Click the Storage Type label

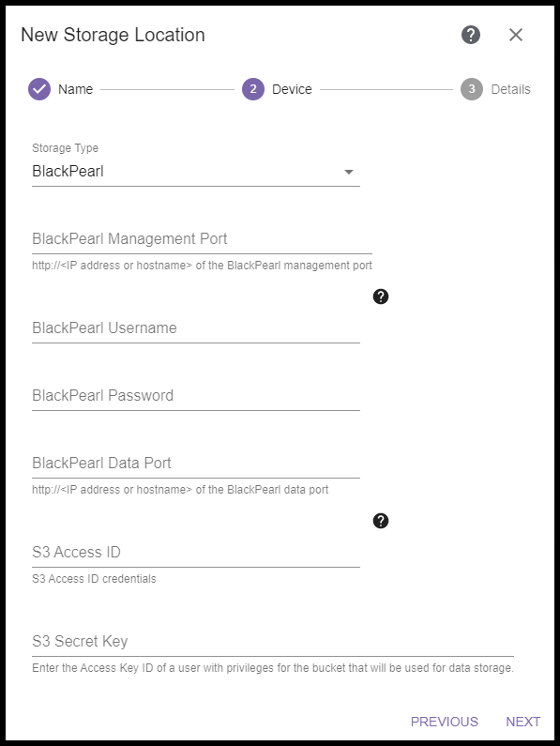tap(65, 148)
